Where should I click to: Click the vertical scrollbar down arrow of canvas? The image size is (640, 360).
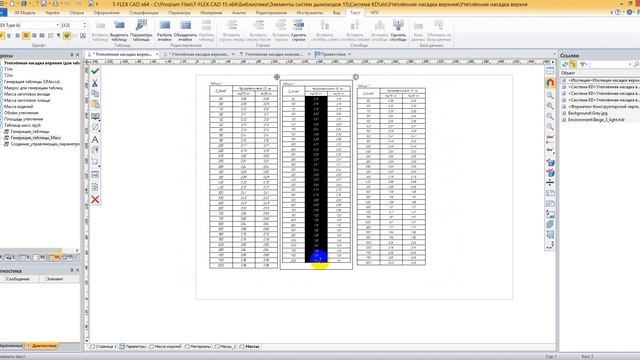click(x=87, y=340)
